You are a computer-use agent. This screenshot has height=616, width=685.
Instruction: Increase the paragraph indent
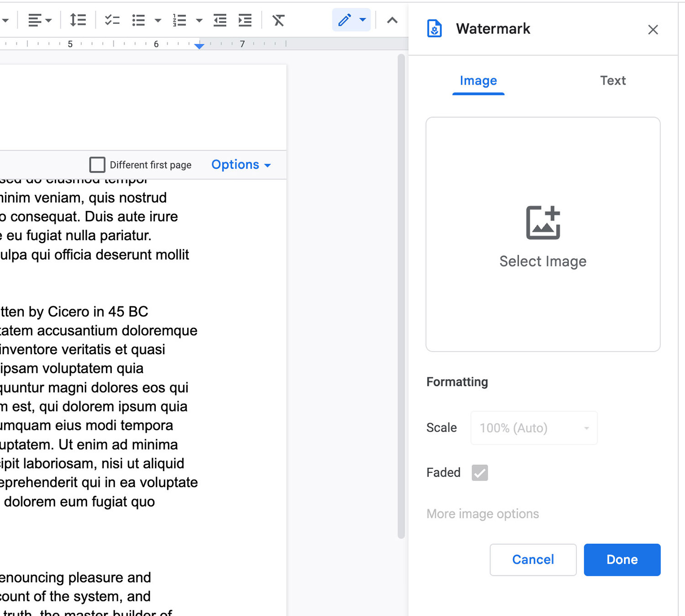click(x=245, y=20)
